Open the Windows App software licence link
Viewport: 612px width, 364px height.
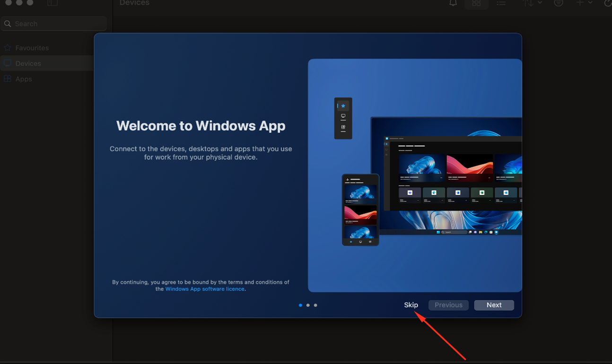point(205,289)
